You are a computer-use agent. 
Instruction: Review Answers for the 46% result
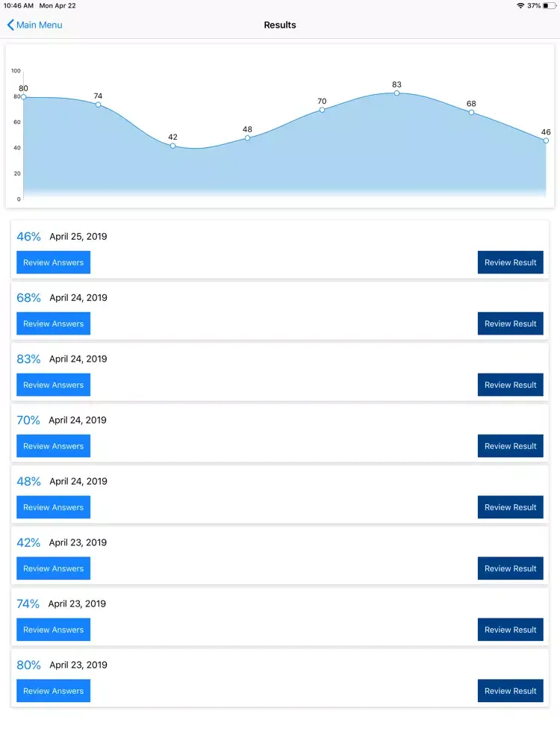click(x=53, y=262)
